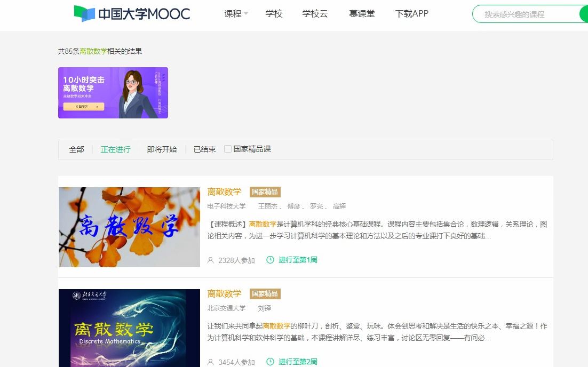Open the ginkgo-leaf 离散数学 course thumbnail

click(129, 226)
